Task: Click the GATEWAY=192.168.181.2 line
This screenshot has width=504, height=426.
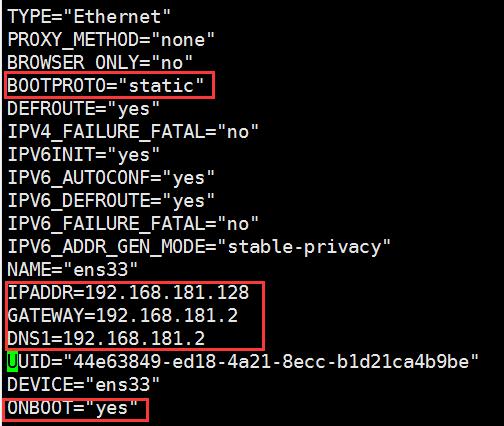Action: 123,315
